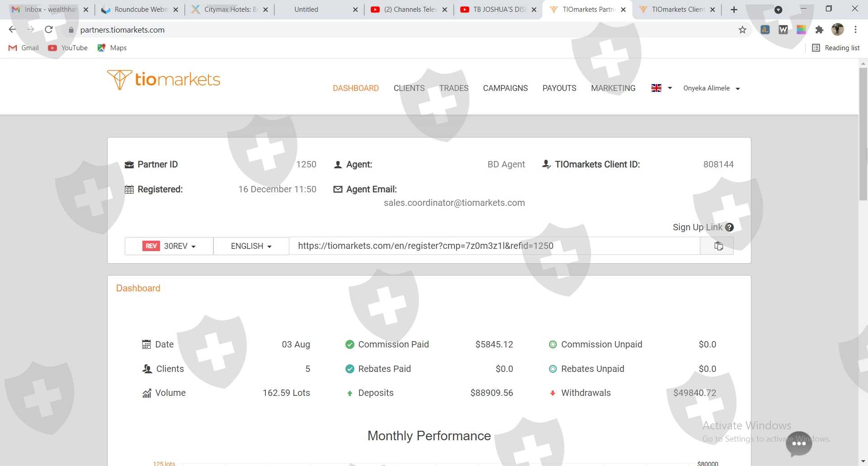868x466 pixels.
Task: Open the Extensions puzzle icon
Action: 819,30
